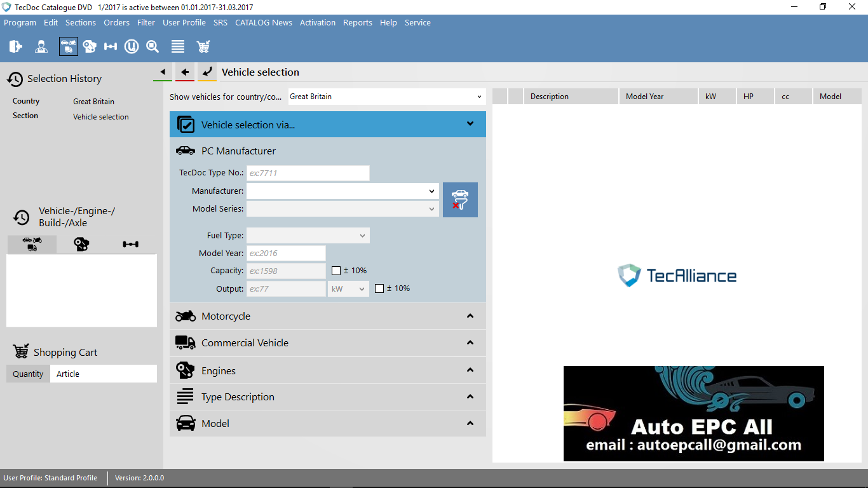This screenshot has width=868, height=488.
Task: Click the TecDoc Type No. input field
Action: [x=308, y=173]
